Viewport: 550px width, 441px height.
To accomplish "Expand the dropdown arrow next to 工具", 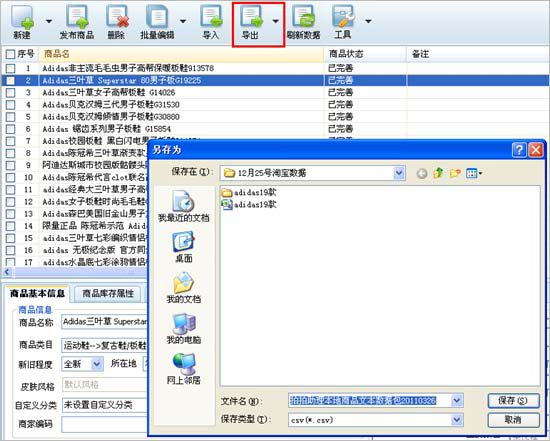I will pos(368,21).
